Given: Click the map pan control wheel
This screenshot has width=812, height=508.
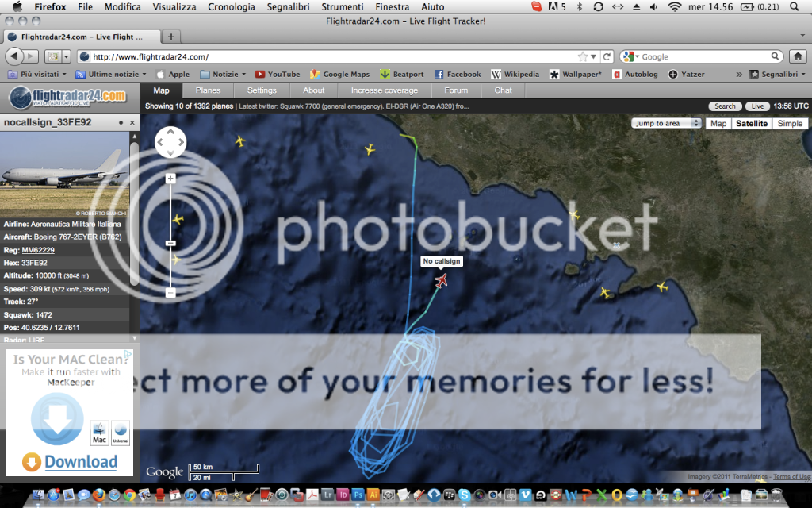Looking at the screenshot, I should 170,143.
